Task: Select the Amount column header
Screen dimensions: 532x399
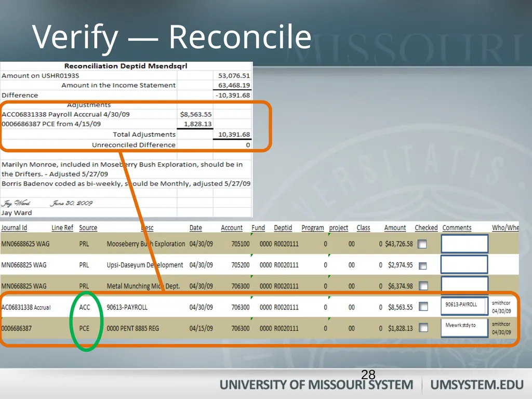Action: 395,228
